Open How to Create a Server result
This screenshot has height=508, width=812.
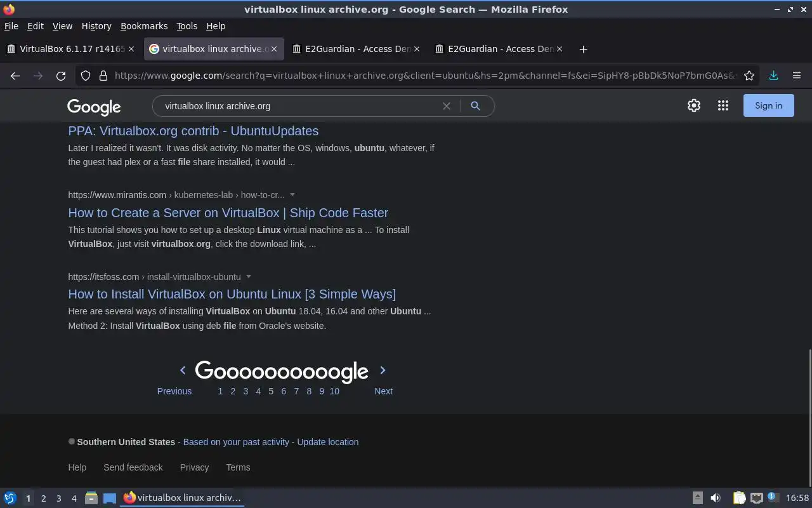coord(228,213)
